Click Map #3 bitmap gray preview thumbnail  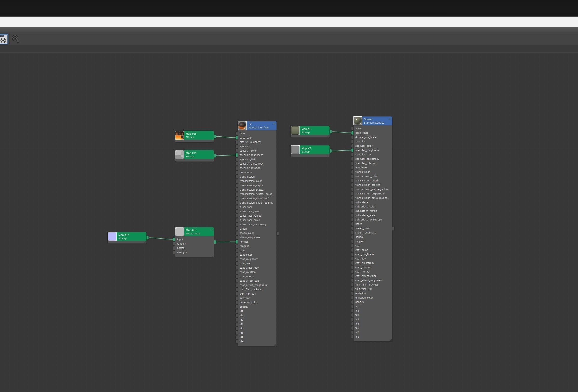295,150
